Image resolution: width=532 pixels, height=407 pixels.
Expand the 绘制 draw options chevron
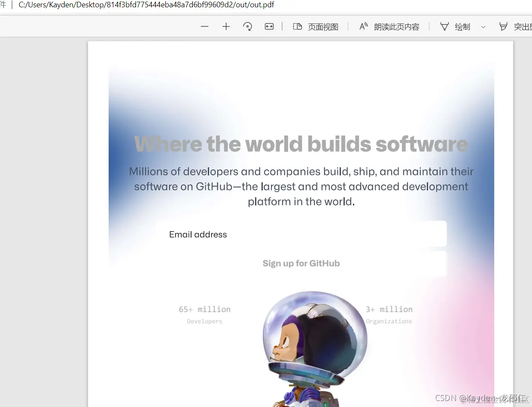483,27
